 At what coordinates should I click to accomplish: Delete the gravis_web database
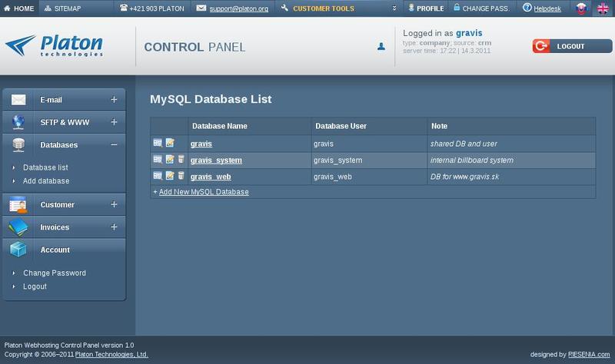(181, 176)
